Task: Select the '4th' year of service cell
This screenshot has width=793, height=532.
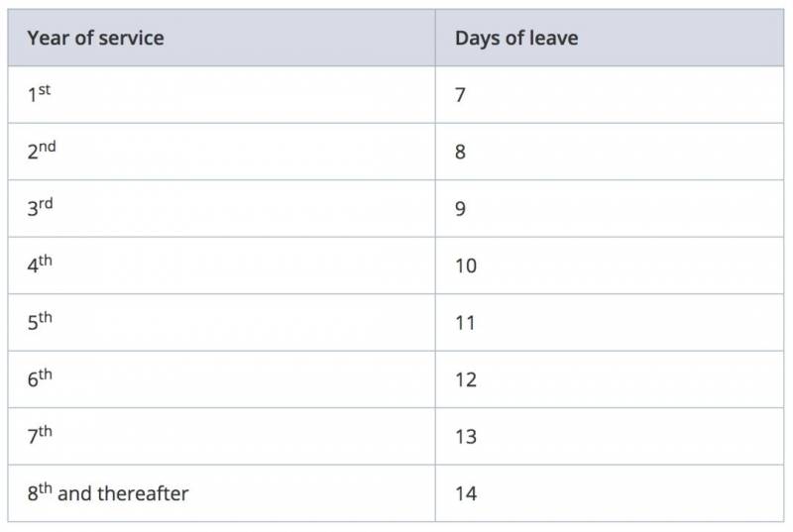Action: [40, 266]
